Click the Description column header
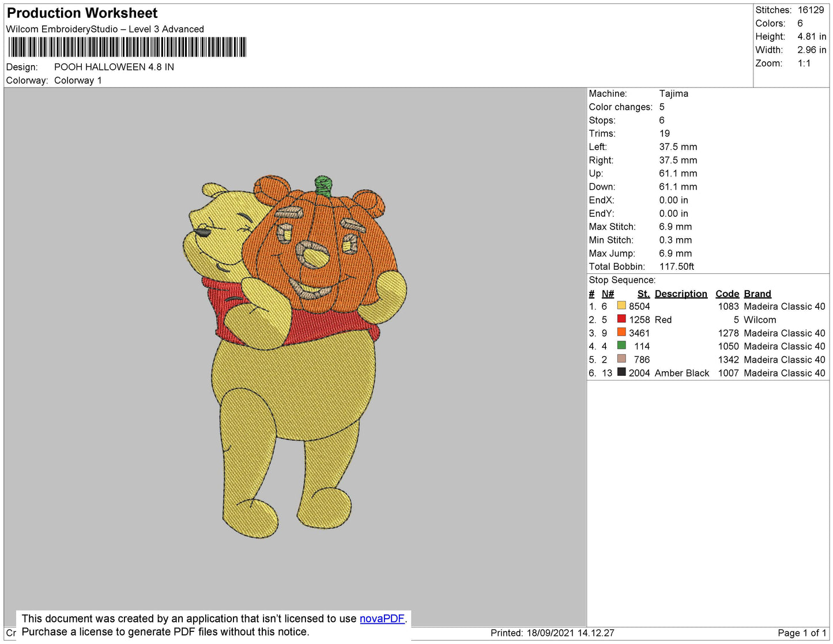The width and height of the screenshot is (833, 644). pyautogui.click(x=681, y=293)
